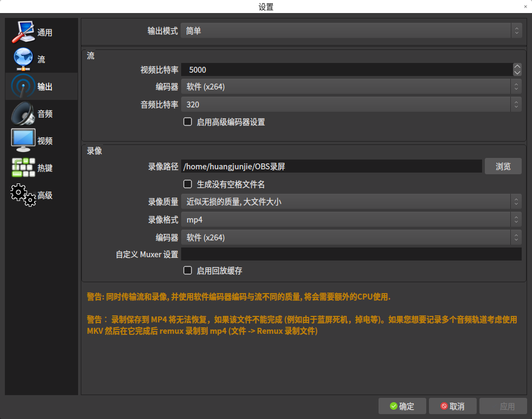Enable 启用高级编码器设置
Image resolution: width=532 pixels, height=419 pixels.
tap(188, 122)
